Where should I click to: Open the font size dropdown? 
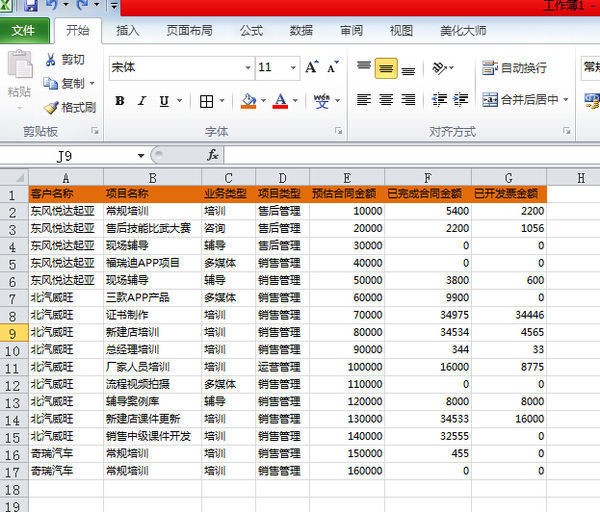coord(293,68)
